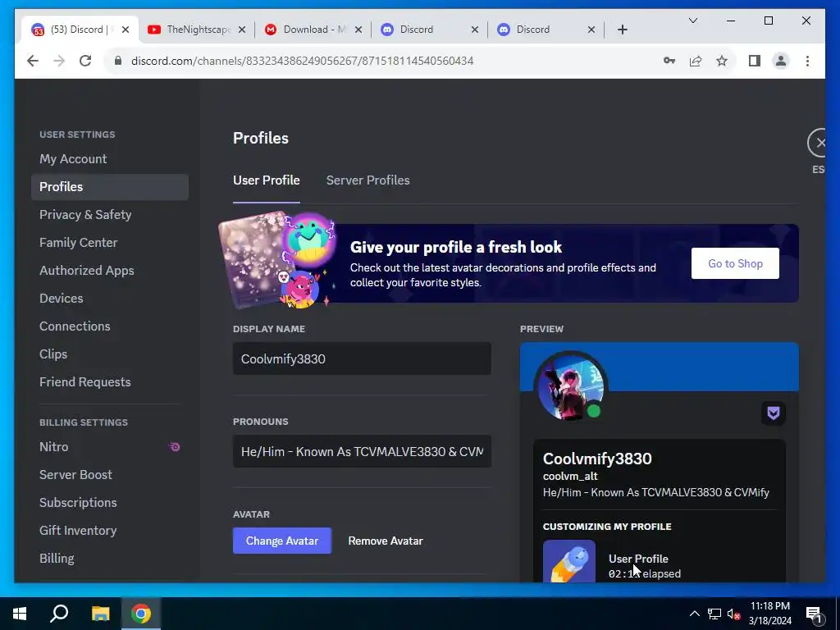This screenshot has width=840, height=630.
Task: Open the tab search chevron
Action: (x=692, y=21)
